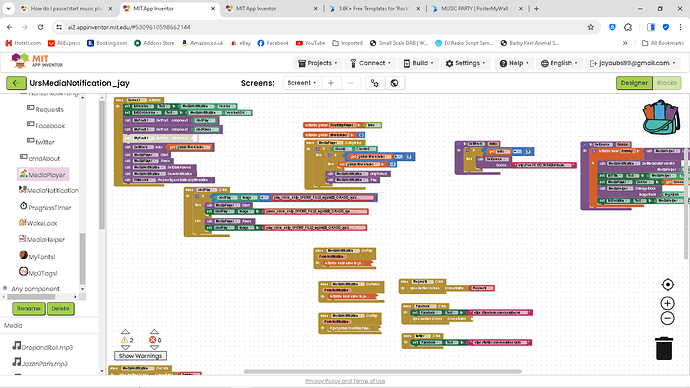Open the account email dropdown

632,63
